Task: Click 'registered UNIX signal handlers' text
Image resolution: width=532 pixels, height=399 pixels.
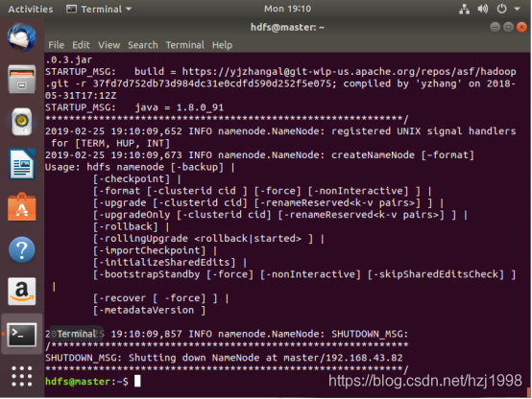Action: click(x=423, y=131)
